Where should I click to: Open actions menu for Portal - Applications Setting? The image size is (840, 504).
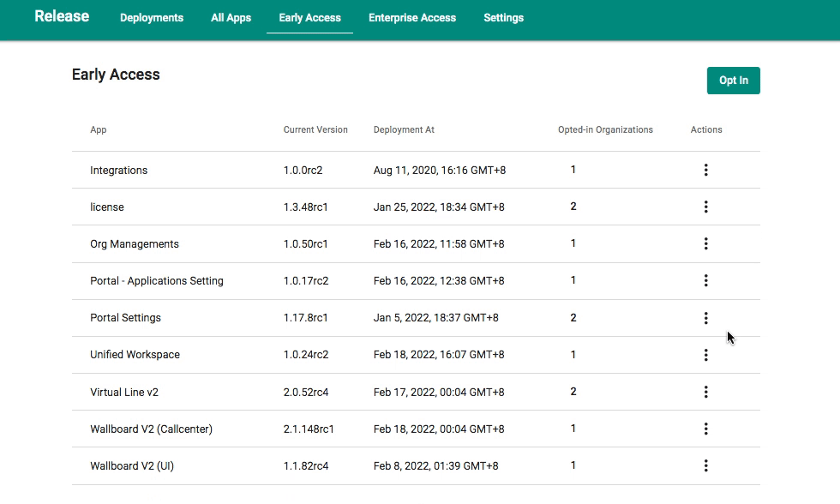click(705, 280)
